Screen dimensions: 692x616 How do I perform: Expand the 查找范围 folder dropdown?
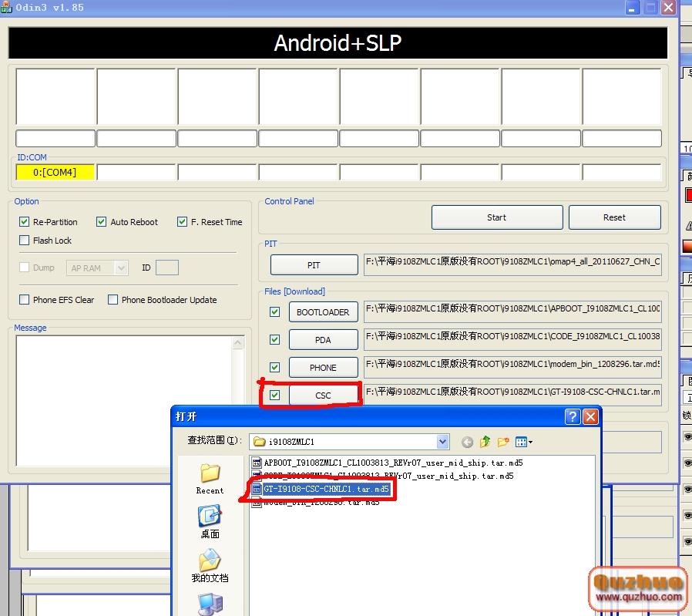click(x=442, y=442)
